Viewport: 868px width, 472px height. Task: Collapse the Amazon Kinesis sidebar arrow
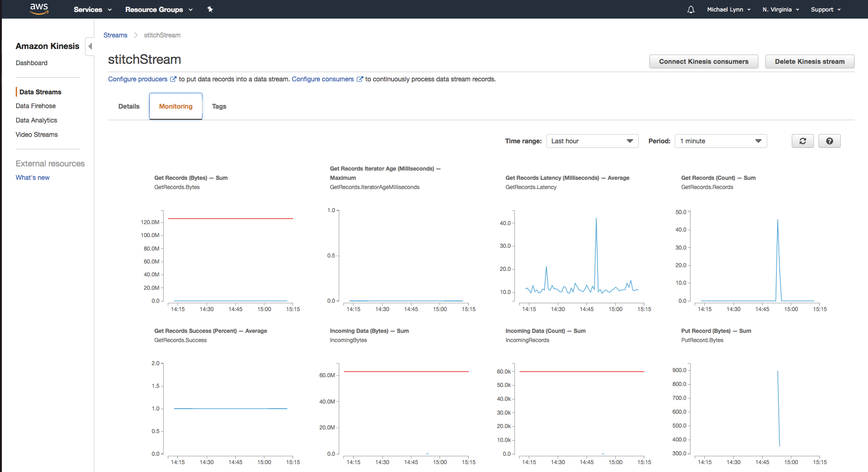[90, 46]
